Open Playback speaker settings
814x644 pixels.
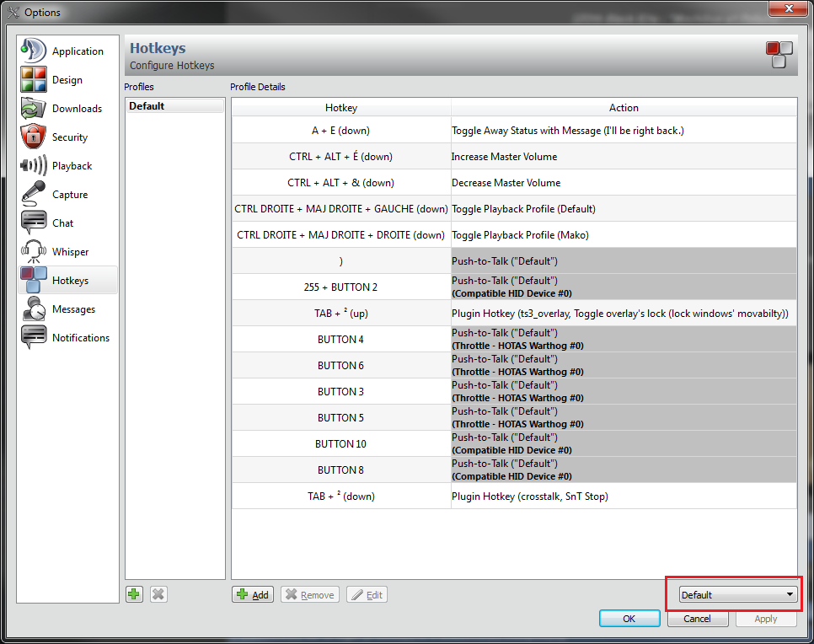(x=33, y=166)
